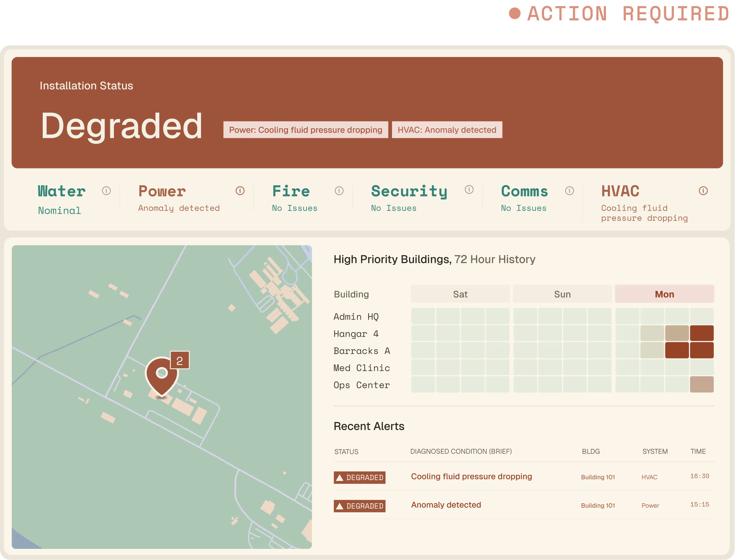
Task: Click Building 101 in the HVAC alert row
Action: (598, 477)
